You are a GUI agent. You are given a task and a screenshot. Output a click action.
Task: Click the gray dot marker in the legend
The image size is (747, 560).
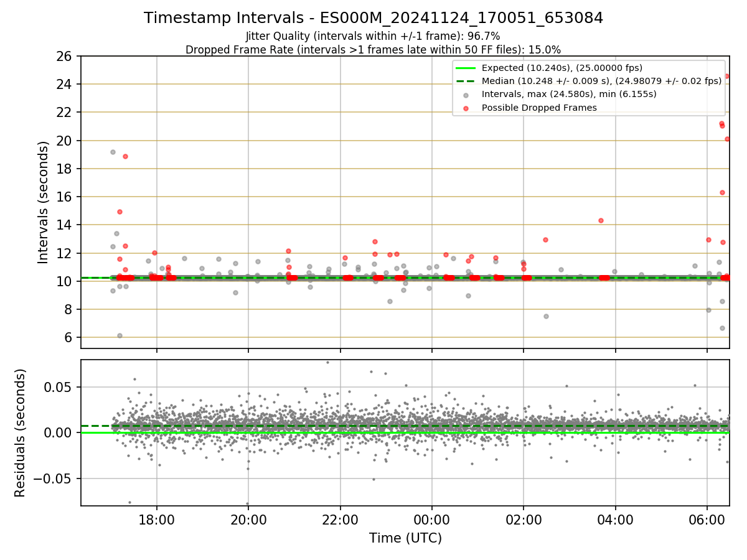click(466, 95)
